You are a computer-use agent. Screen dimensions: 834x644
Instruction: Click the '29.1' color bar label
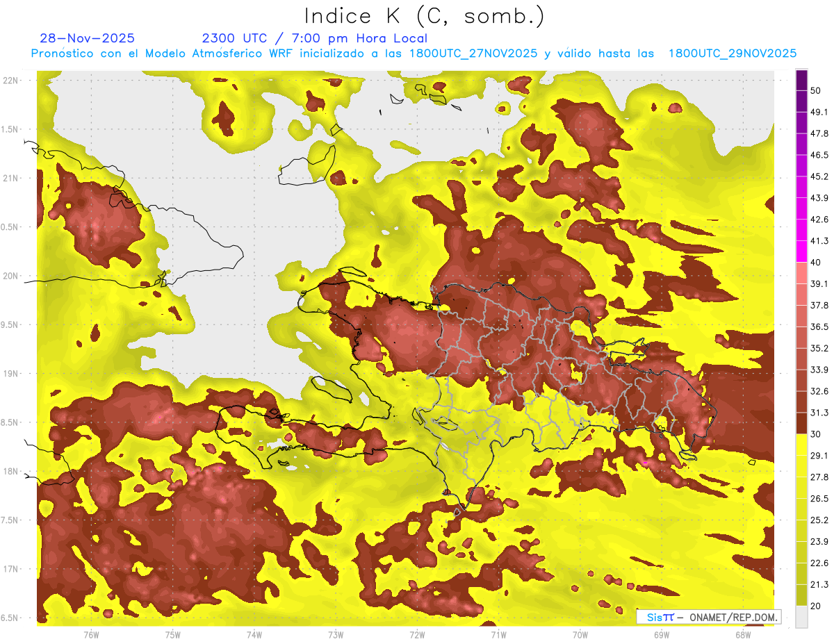click(x=819, y=456)
